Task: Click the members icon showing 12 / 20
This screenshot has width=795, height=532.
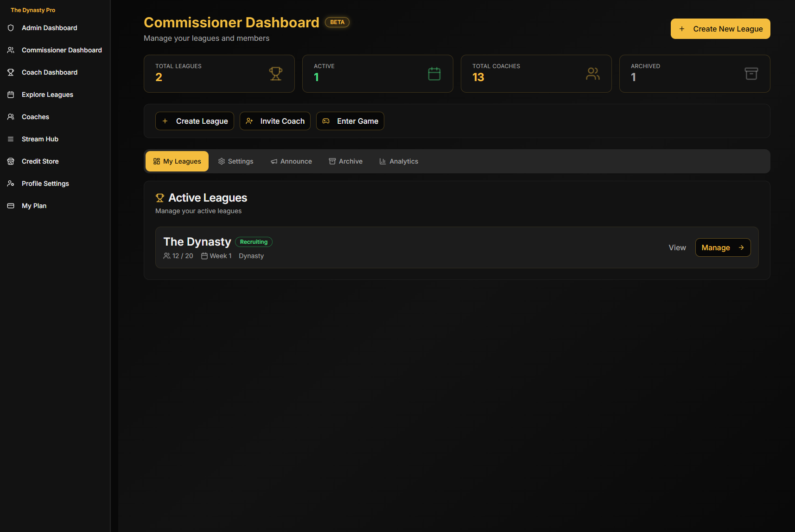Action: click(167, 255)
